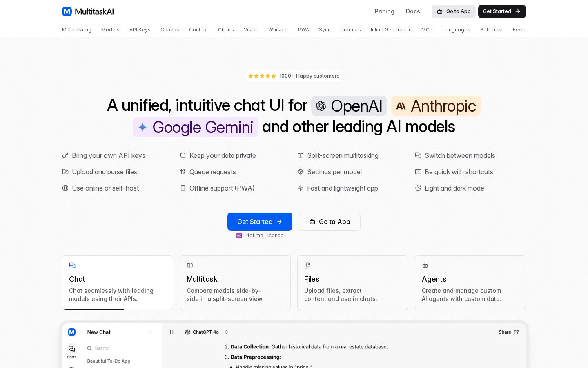Image resolution: width=588 pixels, height=368 pixels.
Task: Click the chat bubbles icon beside Switch between models
Action: click(x=418, y=155)
